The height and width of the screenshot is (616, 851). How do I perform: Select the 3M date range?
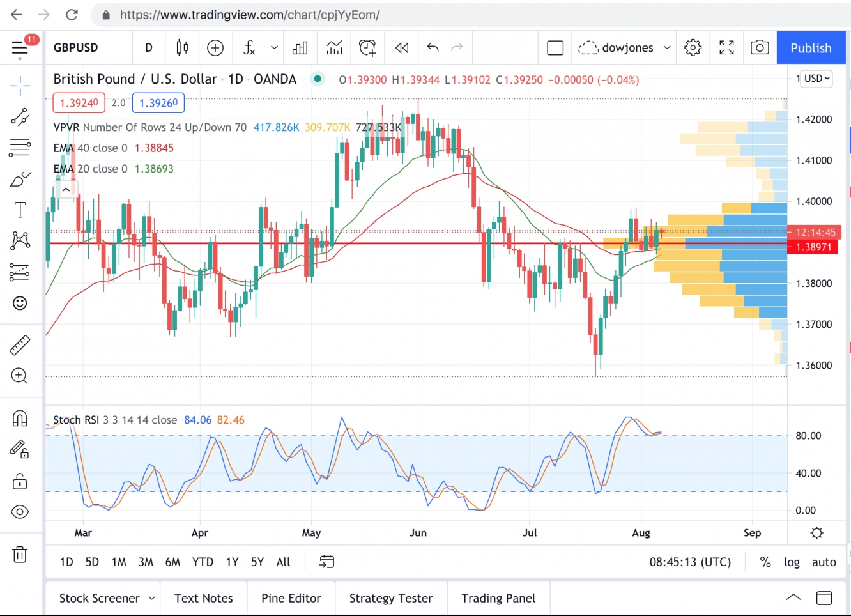point(146,562)
